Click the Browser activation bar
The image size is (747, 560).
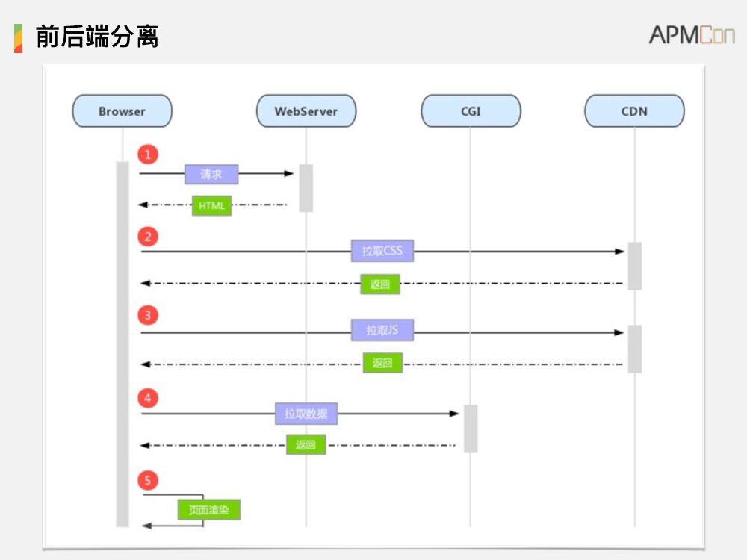click(x=123, y=343)
